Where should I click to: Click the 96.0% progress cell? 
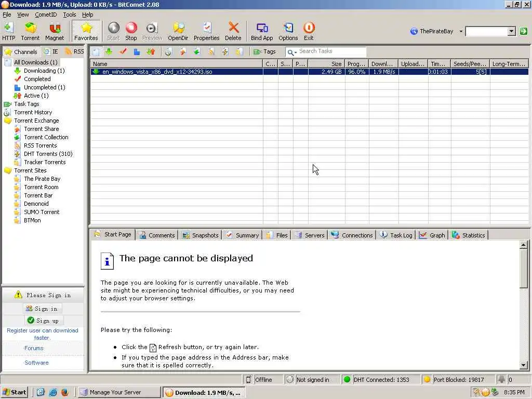pos(357,72)
